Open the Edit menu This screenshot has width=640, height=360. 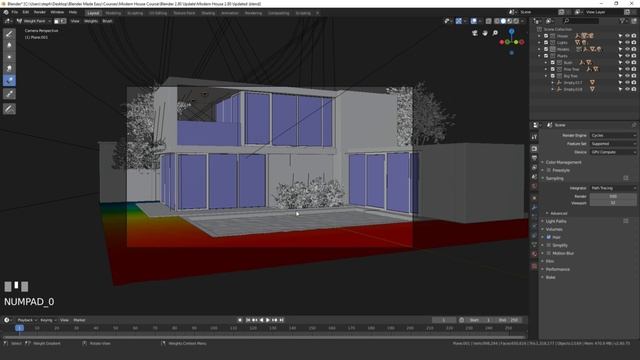tap(26, 12)
